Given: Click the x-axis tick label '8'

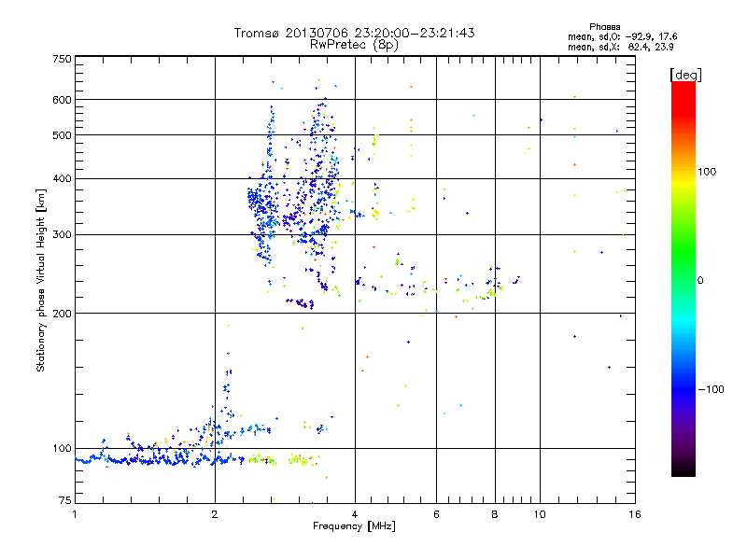Looking at the screenshot, I should [495, 514].
